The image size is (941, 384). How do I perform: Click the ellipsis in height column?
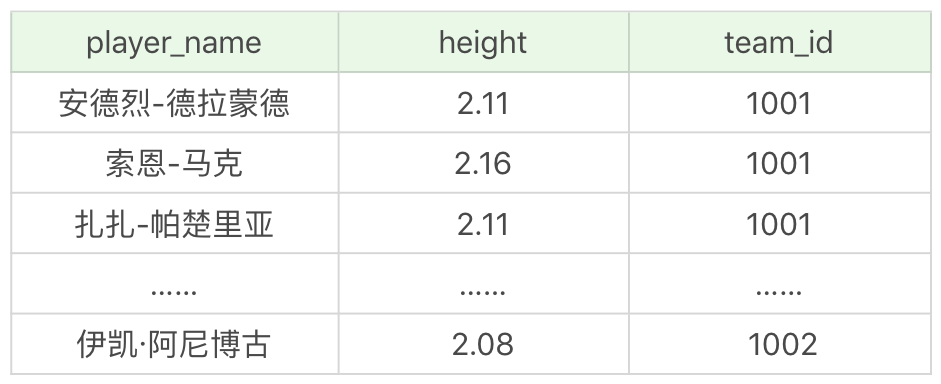click(x=483, y=292)
